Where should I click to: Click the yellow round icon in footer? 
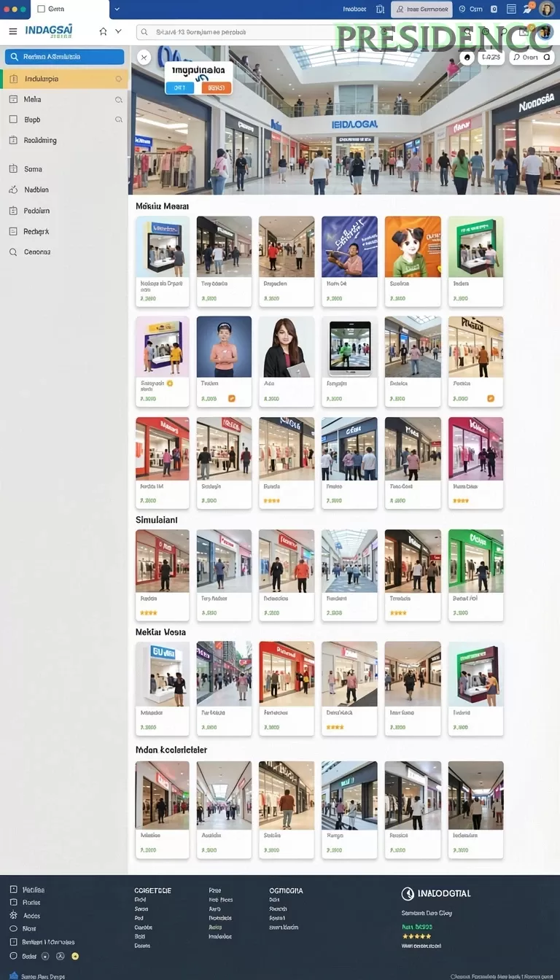[75, 956]
